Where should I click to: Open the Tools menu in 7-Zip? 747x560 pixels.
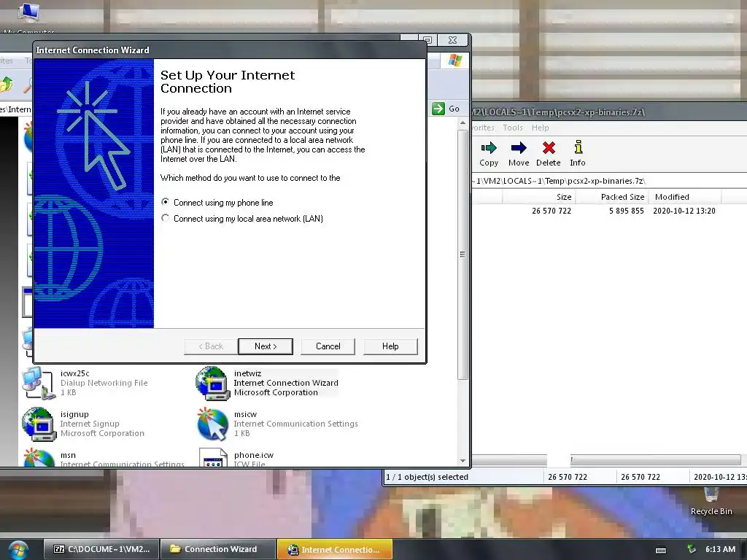click(x=513, y=128)
